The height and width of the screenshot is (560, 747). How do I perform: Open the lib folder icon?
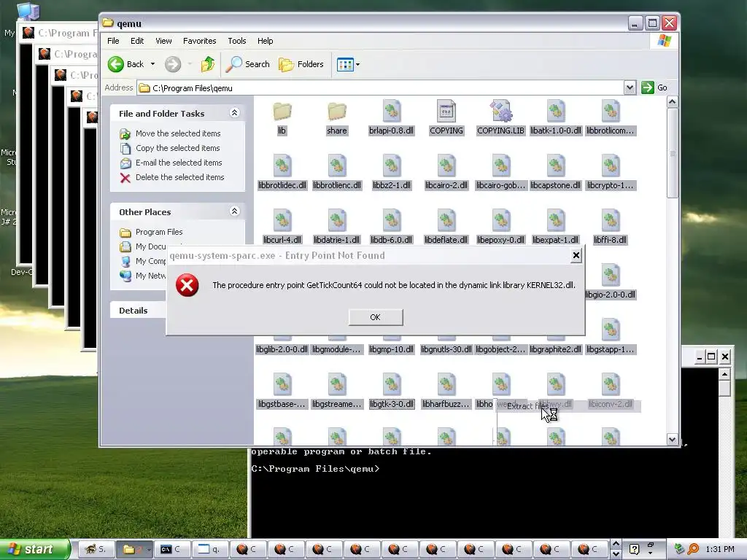click(x=282, y=112)
